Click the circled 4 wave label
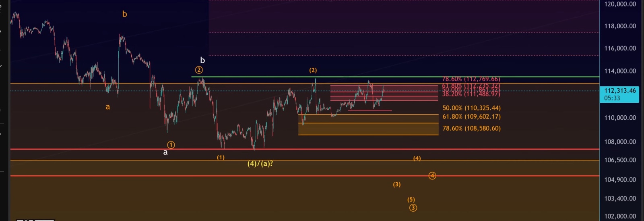This screenshot has width=644, height=221. click(x=432, y=175)
